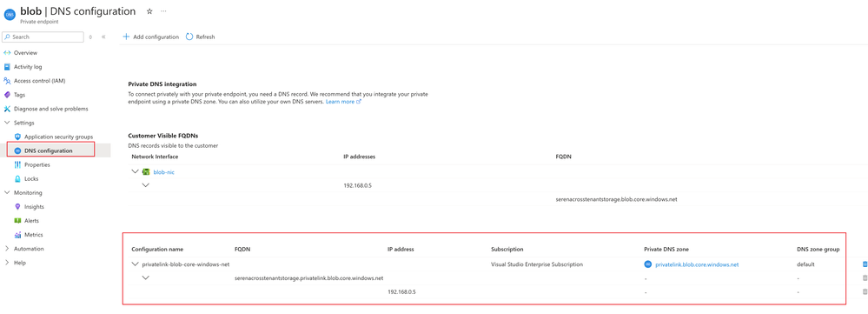Select DNS configuration in the sidebar
The width and height of the screenshot is (868, 314).
tap(48, 150)
